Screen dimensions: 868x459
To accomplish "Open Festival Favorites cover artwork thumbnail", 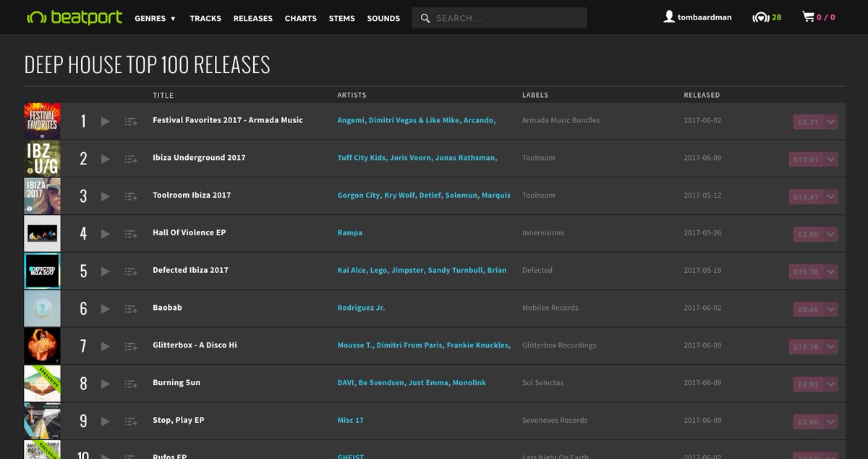I will point(42,121).
